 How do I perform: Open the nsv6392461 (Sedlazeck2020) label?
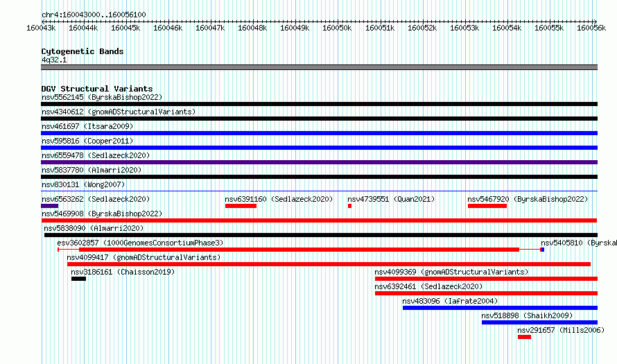(x=428, y=286)
